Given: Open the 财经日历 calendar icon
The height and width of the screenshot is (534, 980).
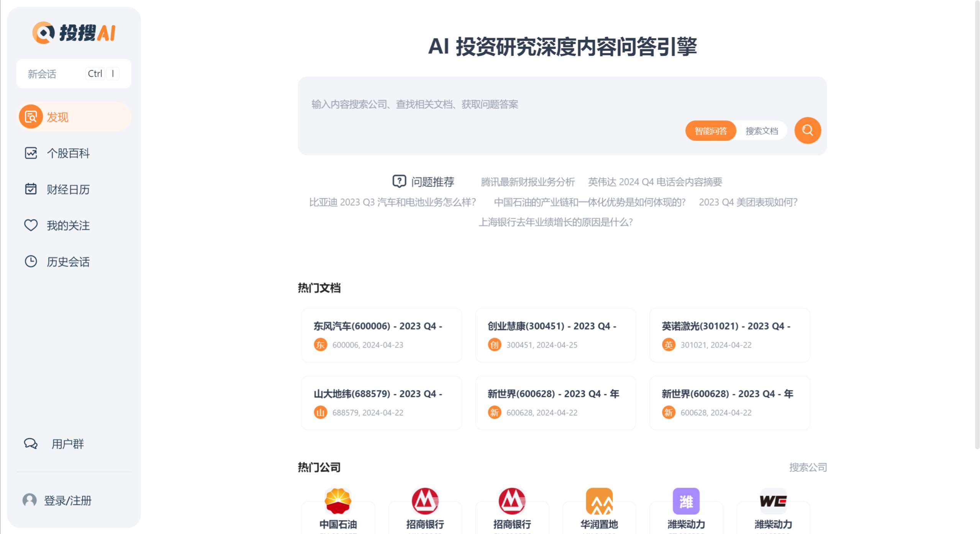Looking at the screenshot, I should [31, 189].
